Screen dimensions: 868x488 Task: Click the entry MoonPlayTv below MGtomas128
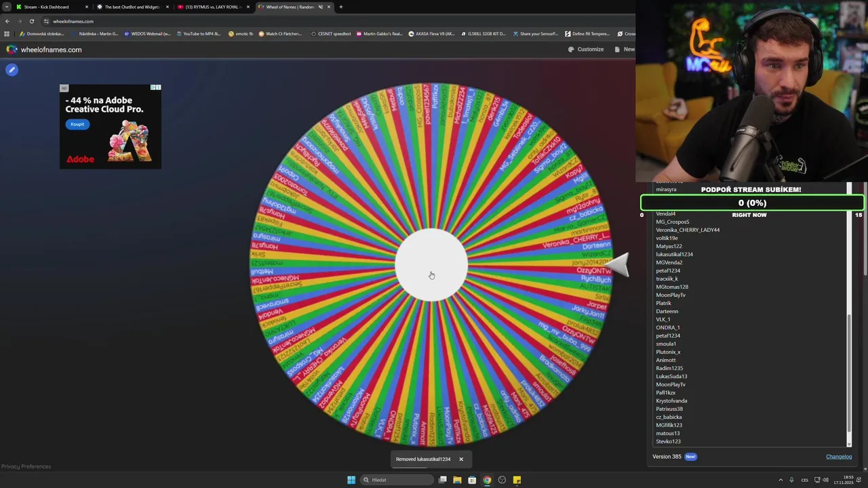tap(671, 295)
